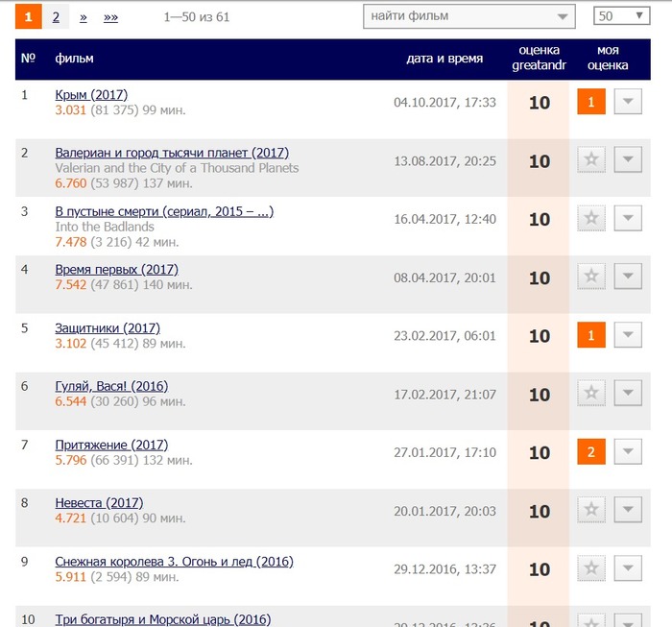
Task: Click star icon for Время первых
Action: 591,277
